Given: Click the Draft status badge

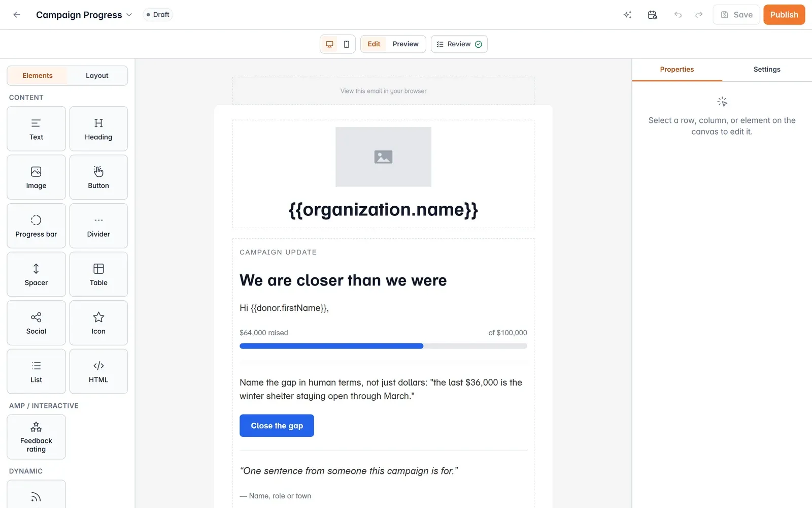Looking at the screenshot, I should pos(158,15).
